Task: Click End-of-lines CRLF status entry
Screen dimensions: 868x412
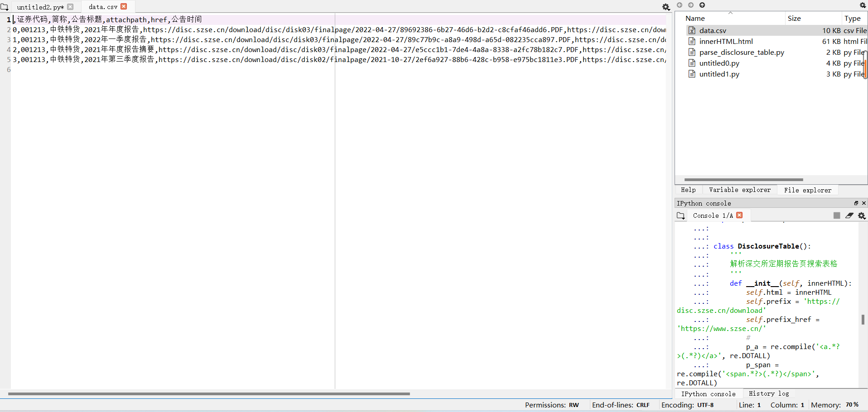Action: coord(621,405)
